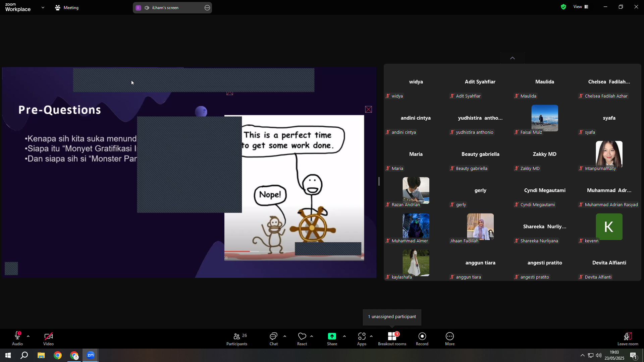
Task: Click iLham's screen audio speaker icon
Action: [147, 8]
